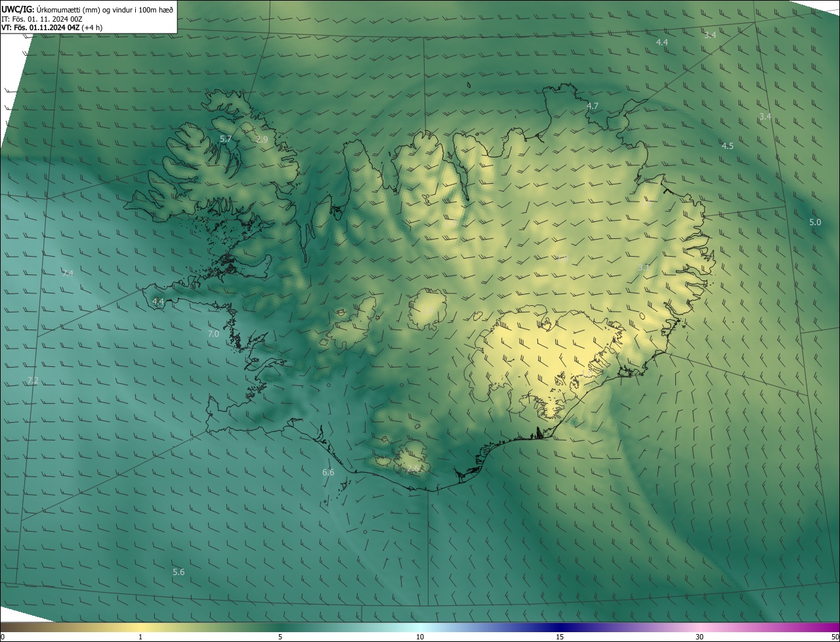Click the color scale tick label 0

click(3, 637)
